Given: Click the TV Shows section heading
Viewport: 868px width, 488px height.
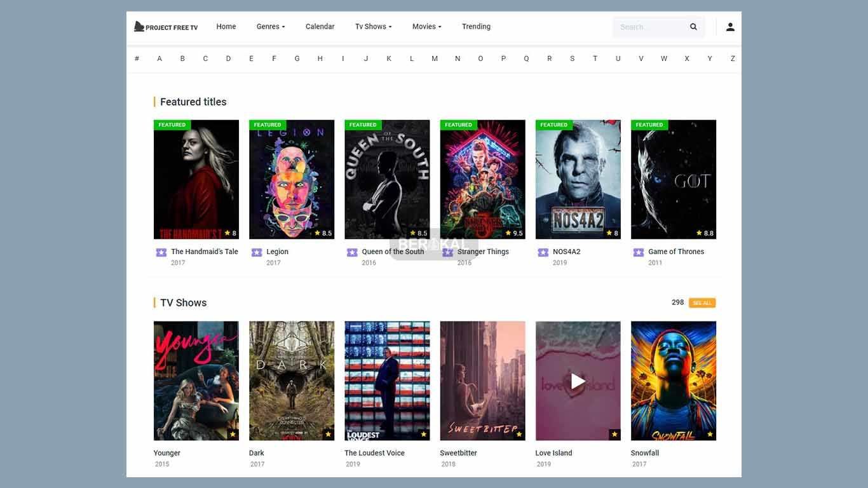Looking at the screenshot, I should [x=184, y=303].
